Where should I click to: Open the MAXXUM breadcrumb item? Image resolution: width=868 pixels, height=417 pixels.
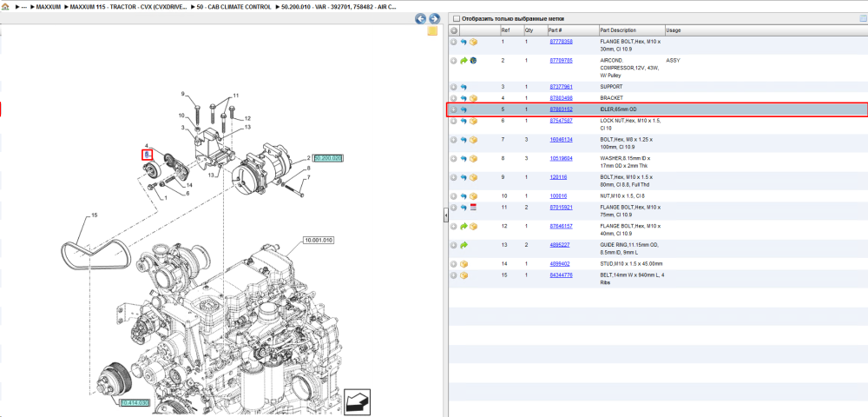click(x=48, y=7)
